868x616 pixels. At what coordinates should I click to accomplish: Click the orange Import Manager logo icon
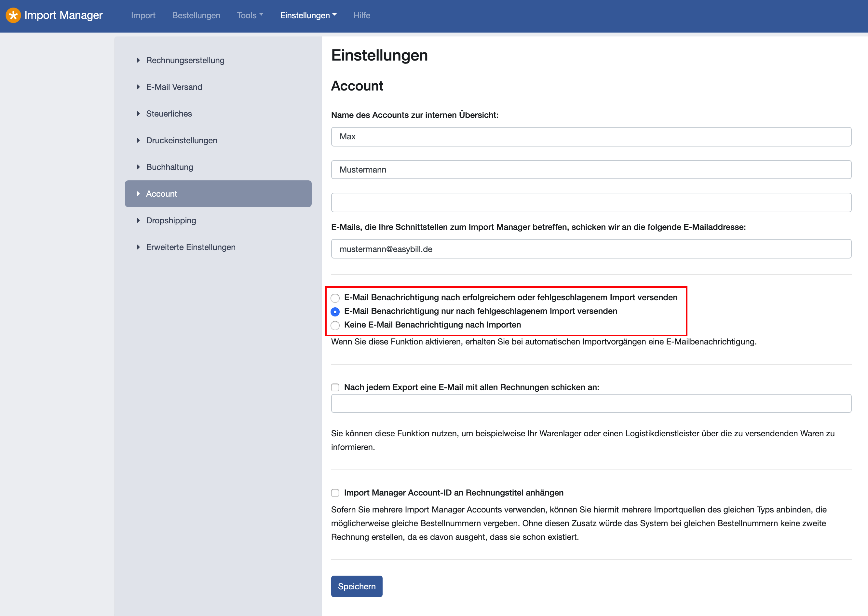pos(13,16)
